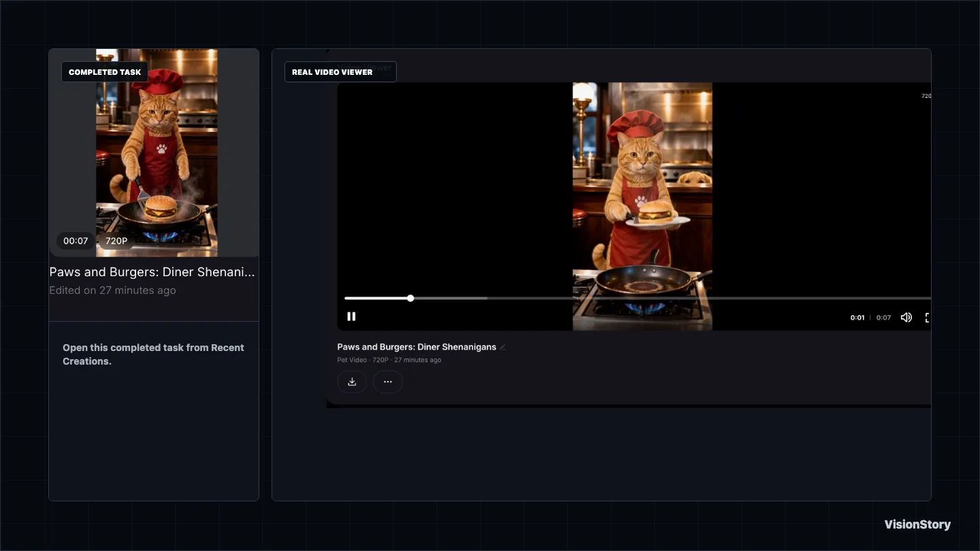Click the 'Pet Video · 720P · 27 minutes ago' line
980x551 pixels.
(x=389, y=360)
